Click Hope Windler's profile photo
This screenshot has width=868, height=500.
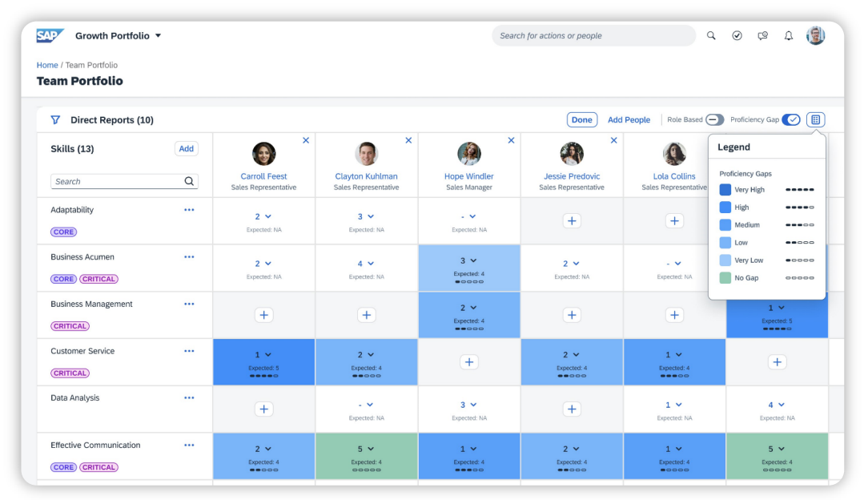tap(469, 153)
